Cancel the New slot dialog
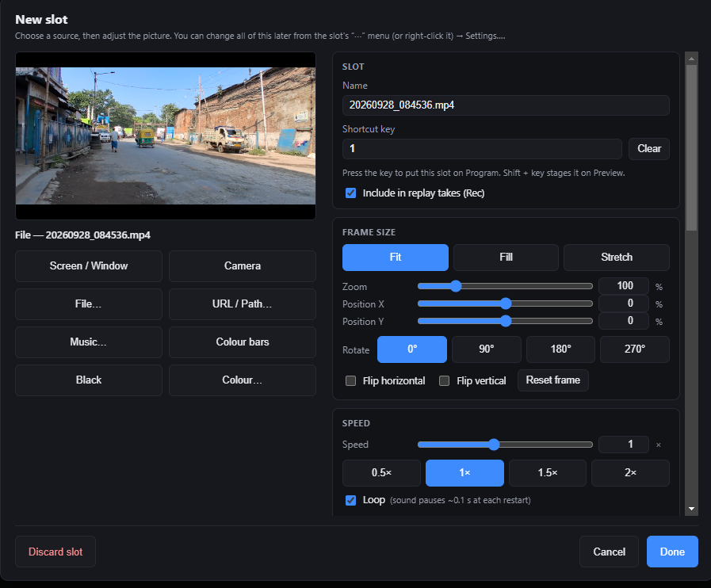 (609, 552)
